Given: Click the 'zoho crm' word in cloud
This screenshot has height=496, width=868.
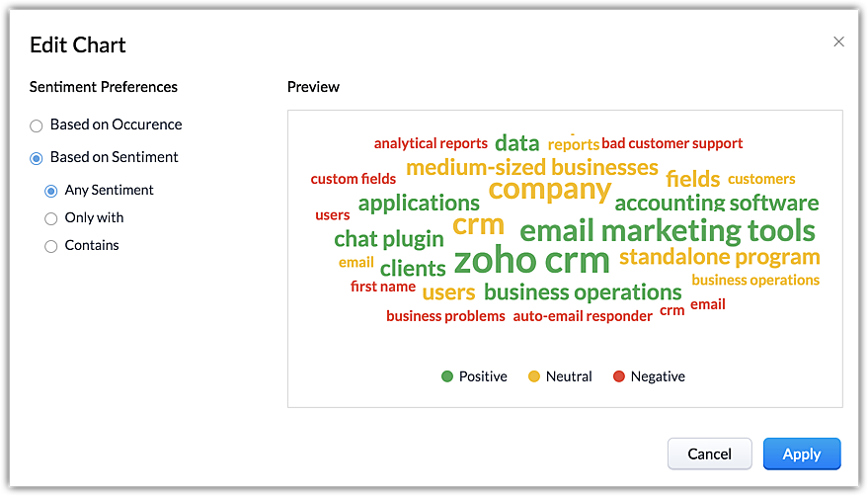Looking at the screenshot, I should pyautogui.click(x=531, y=261).
